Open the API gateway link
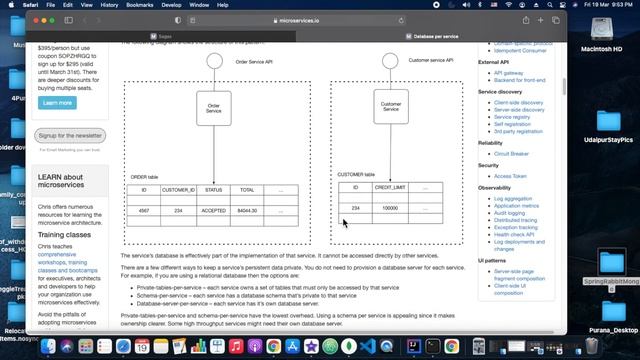 coord(508,73)
